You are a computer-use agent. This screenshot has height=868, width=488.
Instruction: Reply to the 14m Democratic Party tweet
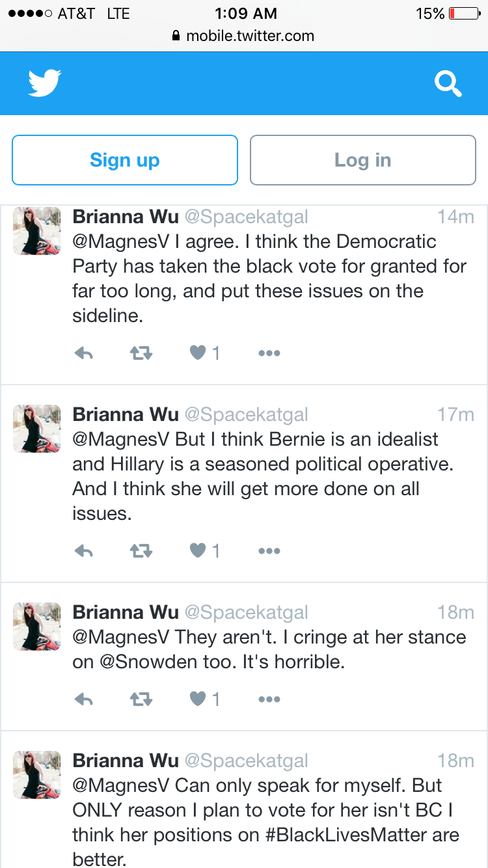click(84, 353)
